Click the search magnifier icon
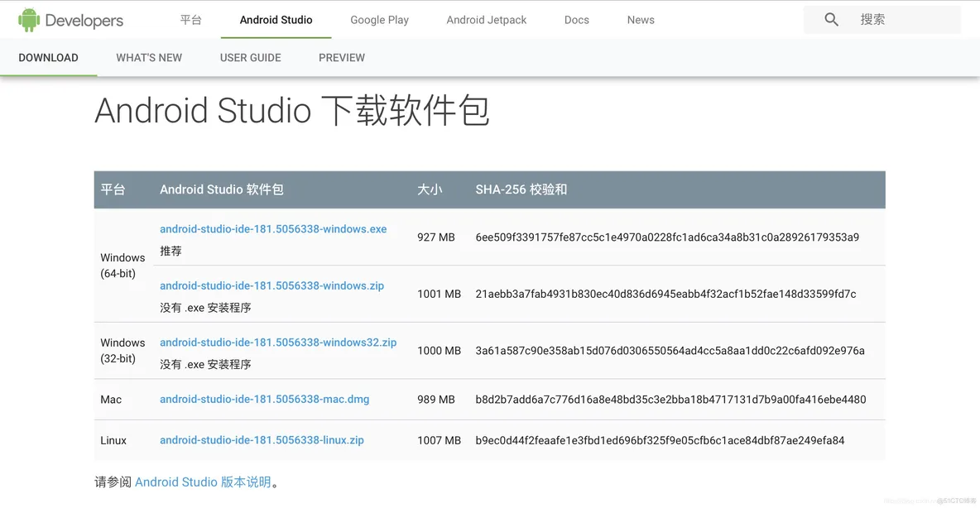The width and height of the screenshot is (980, 508). click(831, 19)
